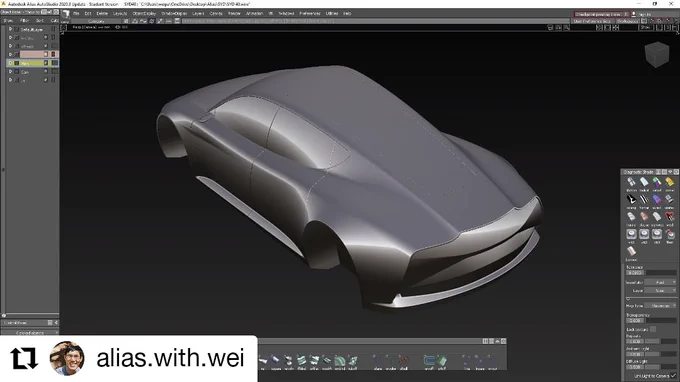This screenshot has height=382, width=680.
Task: Expand the DefaultLayer row arrow
Action: point(10,29)
